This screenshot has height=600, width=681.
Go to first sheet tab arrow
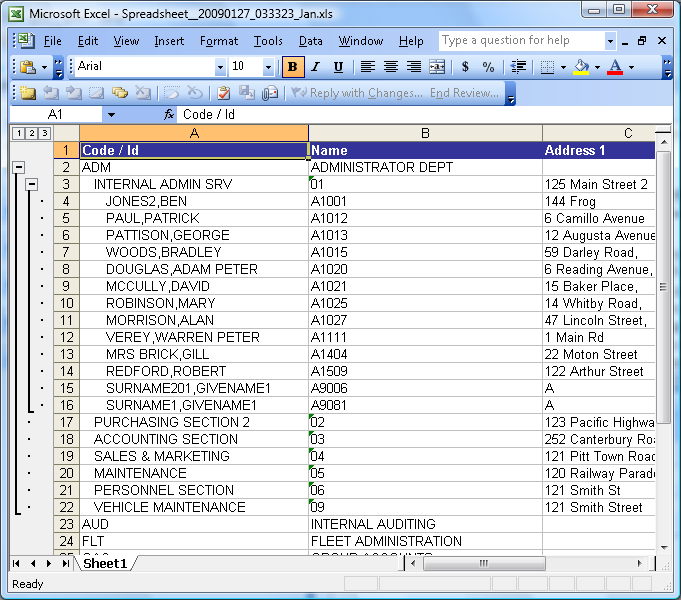(17, 564)
